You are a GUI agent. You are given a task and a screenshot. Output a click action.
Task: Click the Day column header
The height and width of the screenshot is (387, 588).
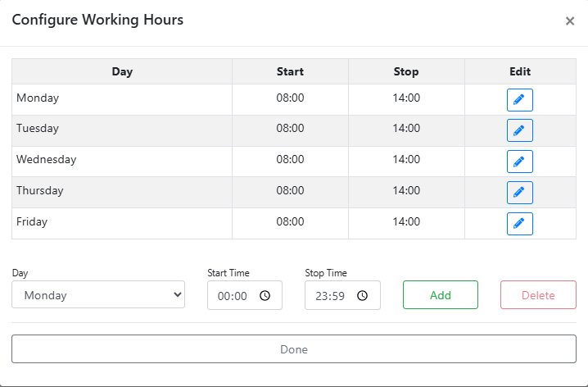click(x=122, y=71)
